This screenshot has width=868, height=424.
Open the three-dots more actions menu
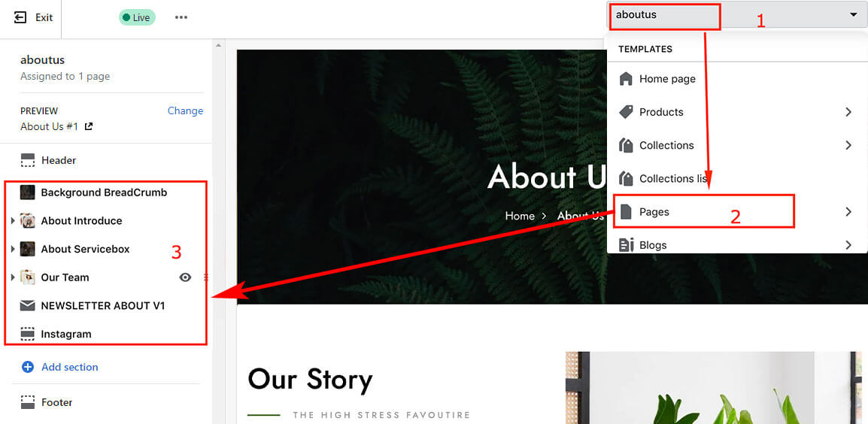point(181,17)
